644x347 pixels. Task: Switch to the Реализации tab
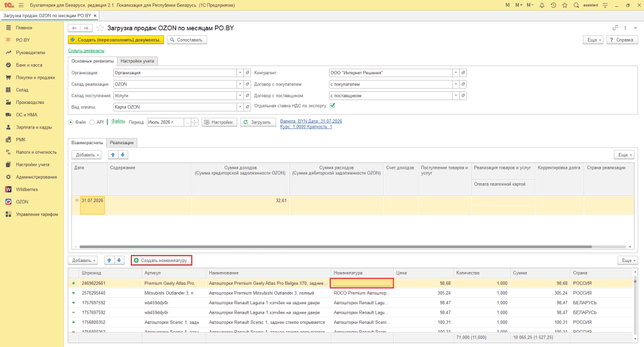[x=121, y=143]
